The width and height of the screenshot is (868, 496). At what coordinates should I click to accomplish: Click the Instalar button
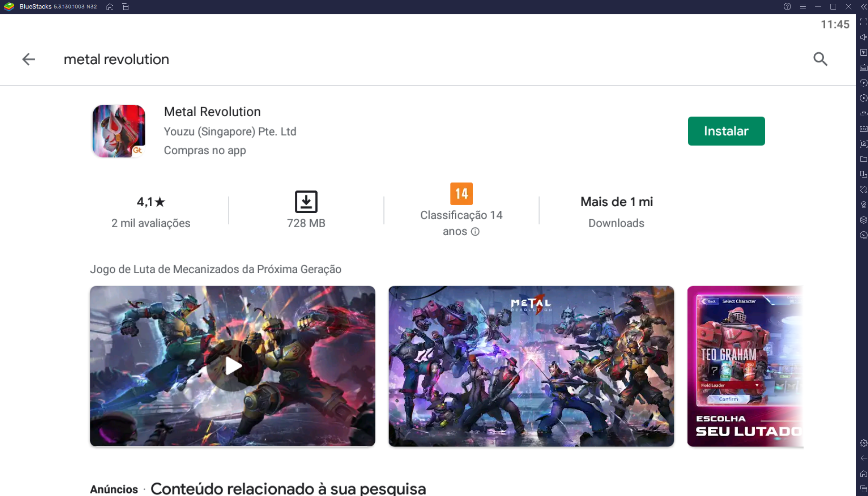pos(726,131)
